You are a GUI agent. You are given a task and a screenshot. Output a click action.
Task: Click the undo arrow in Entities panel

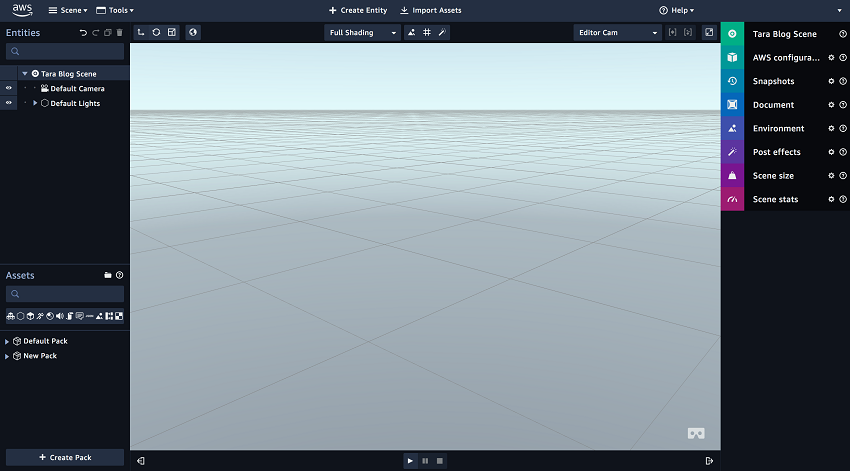pyautogui.click(x=84, y=33)
